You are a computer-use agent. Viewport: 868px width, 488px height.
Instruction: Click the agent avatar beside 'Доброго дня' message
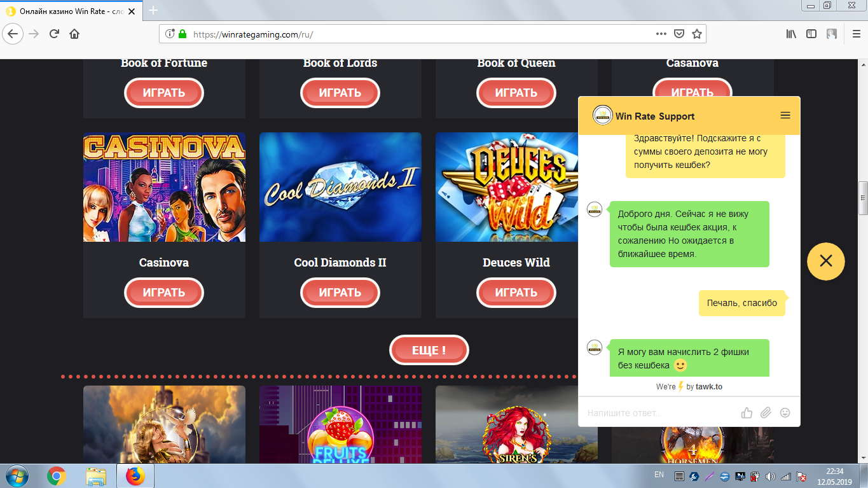click(x=595, y=209)
